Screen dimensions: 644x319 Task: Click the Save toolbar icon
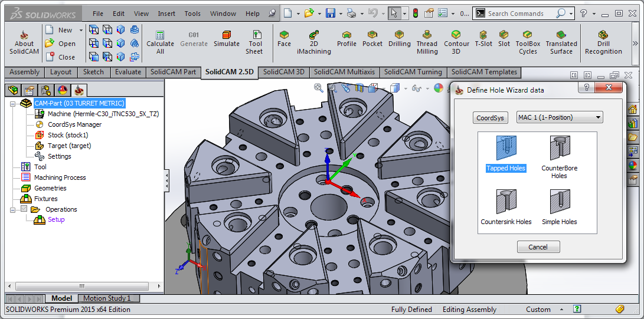tap(331, 14)
